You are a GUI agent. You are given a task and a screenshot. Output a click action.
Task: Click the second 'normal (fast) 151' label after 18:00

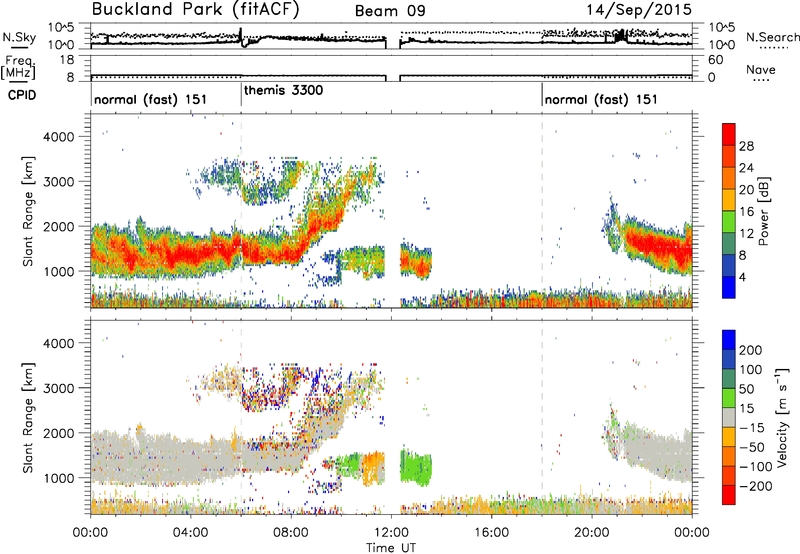(601, 99)
